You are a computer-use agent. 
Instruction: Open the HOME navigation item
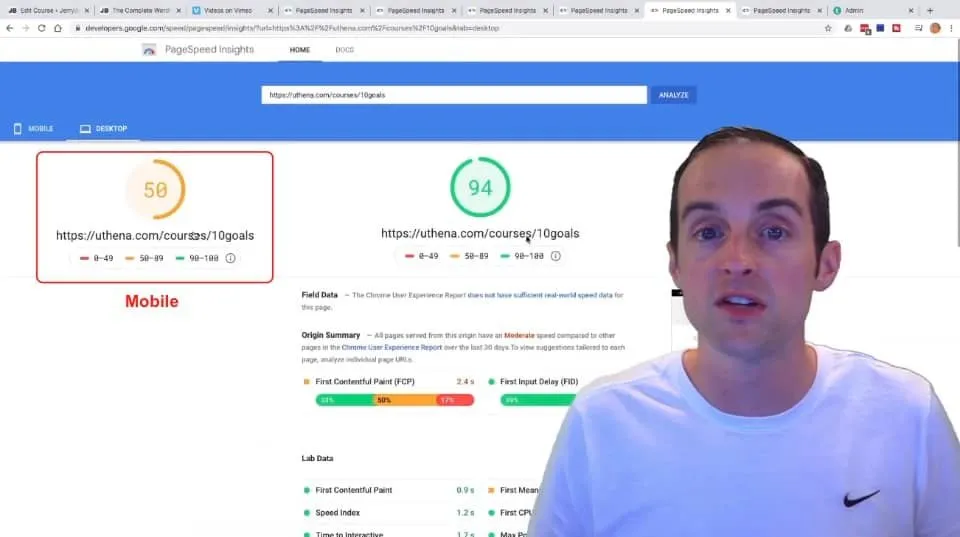pyautogui.click(x=299, y=50)
